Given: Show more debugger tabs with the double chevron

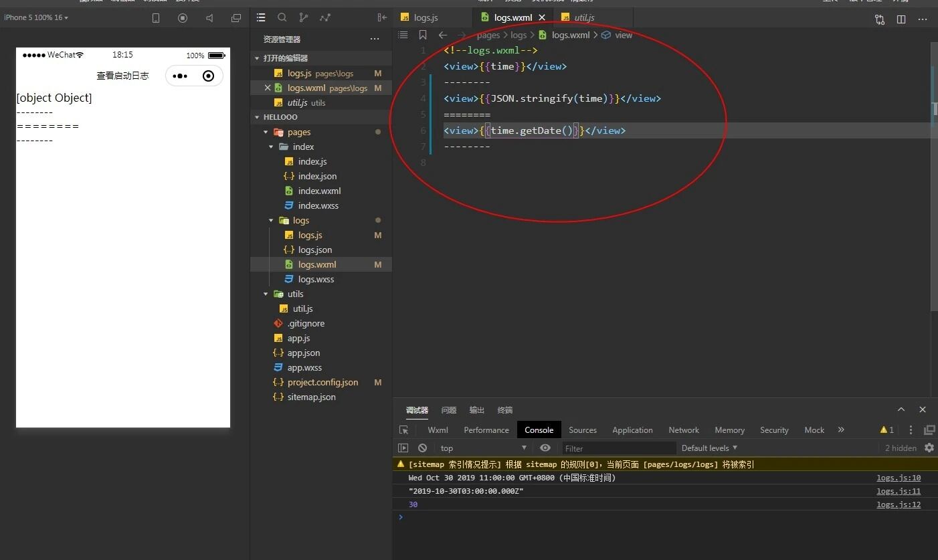Looking at the screenshot, I should click(x=841, y=430).
